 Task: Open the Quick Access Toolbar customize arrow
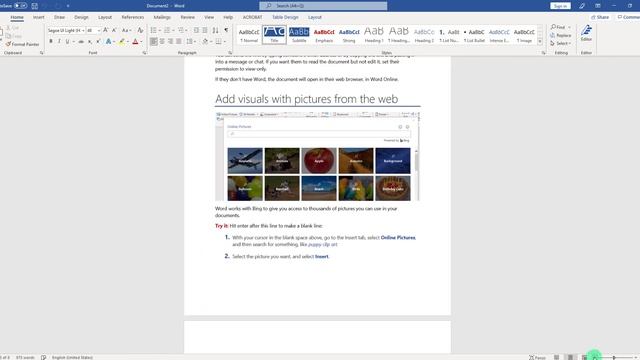(x=68, y=6)
